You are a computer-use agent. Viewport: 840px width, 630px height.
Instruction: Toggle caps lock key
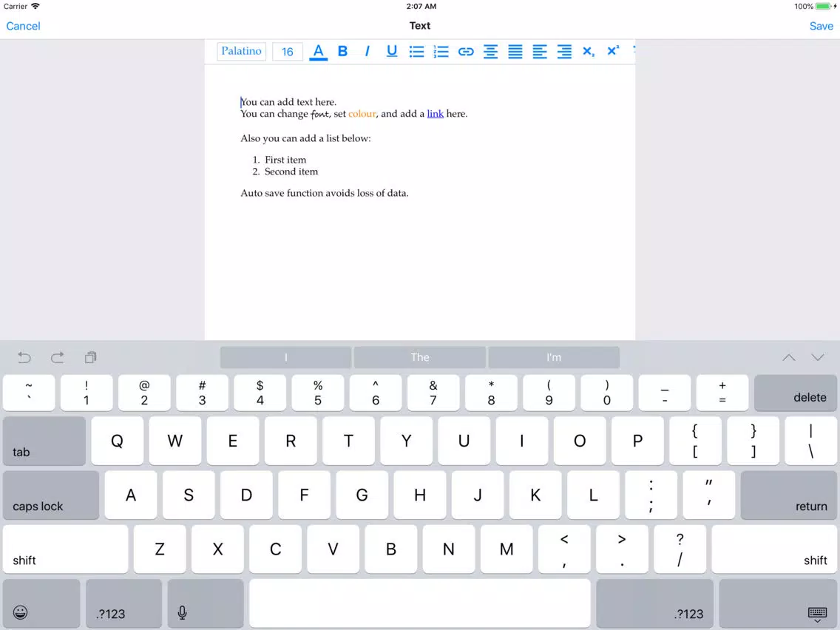pos(51,495)
